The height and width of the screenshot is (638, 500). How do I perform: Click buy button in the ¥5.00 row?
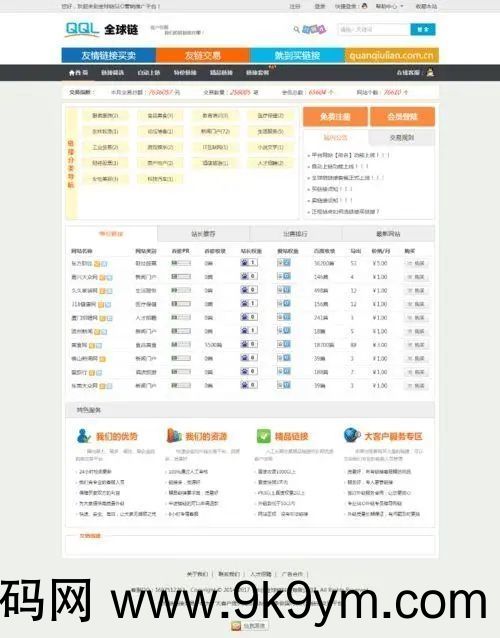(416, 264)
